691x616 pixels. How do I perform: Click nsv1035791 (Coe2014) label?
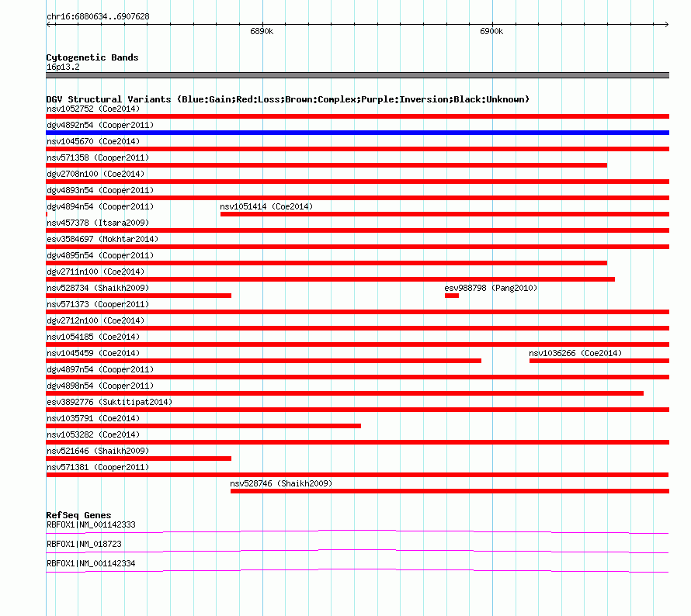coord(93,418)
